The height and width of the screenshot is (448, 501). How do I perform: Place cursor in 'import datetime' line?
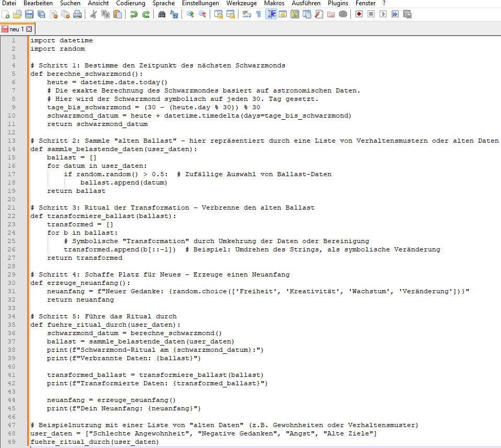(x=62, y=40)
